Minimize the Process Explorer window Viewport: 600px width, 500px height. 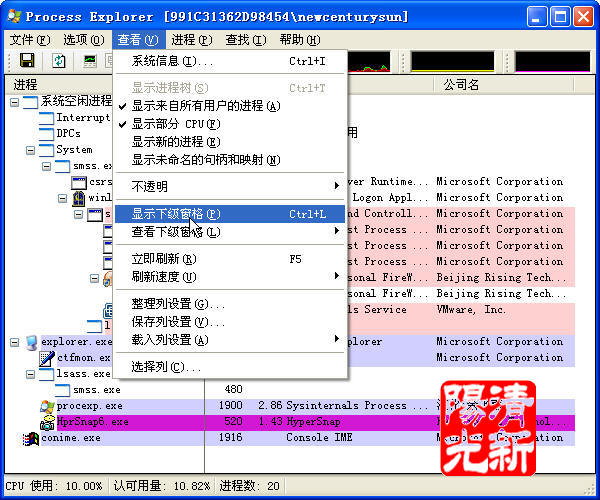pyautogui.click(x=536, y=17)
